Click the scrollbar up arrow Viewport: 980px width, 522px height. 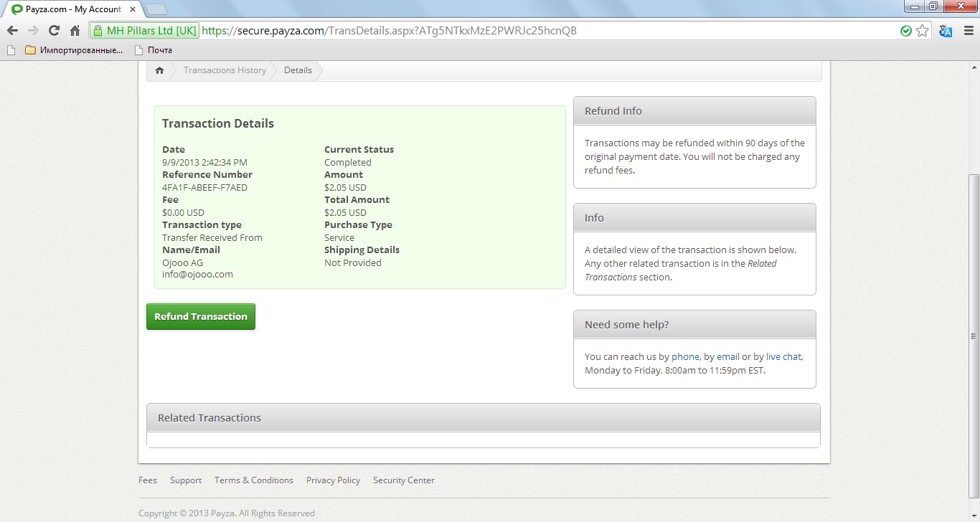tap(974, 67)
